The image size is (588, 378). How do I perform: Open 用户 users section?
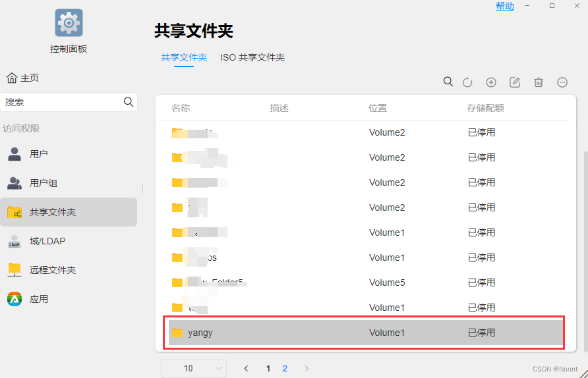pos(69,154)
